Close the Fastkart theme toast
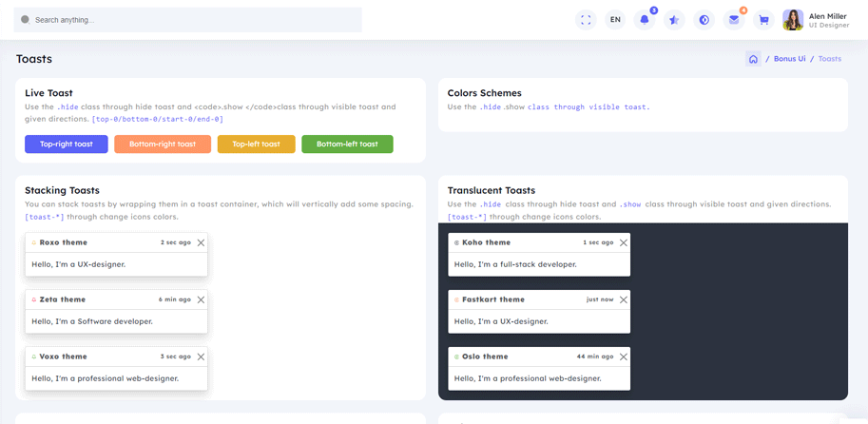 (x=624, y=299)
